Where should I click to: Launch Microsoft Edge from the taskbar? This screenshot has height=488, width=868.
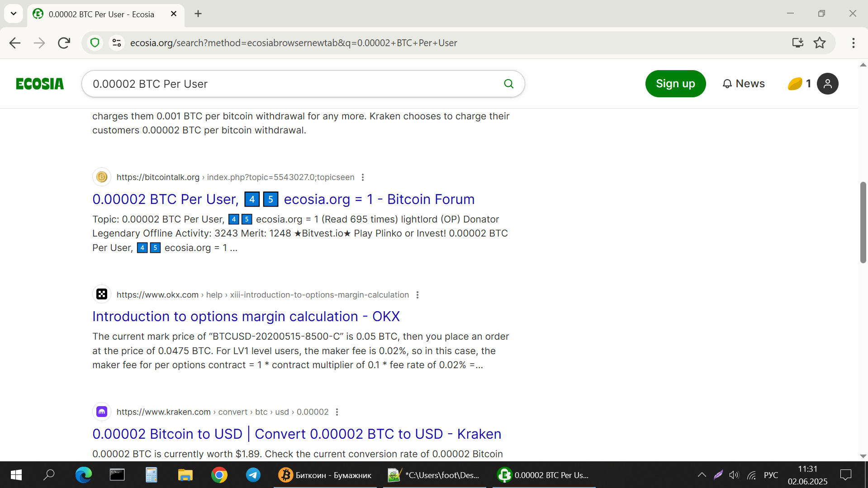83,475
